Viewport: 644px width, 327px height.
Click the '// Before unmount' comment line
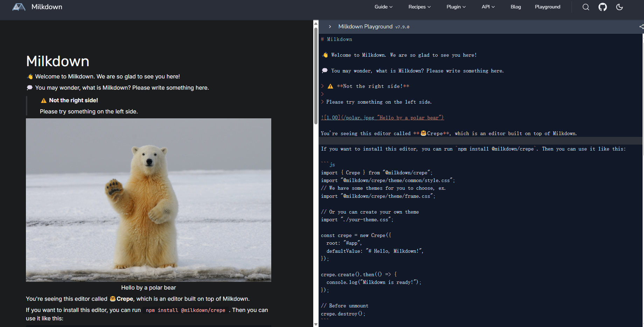pyautogui.click(x=345, y=306)
